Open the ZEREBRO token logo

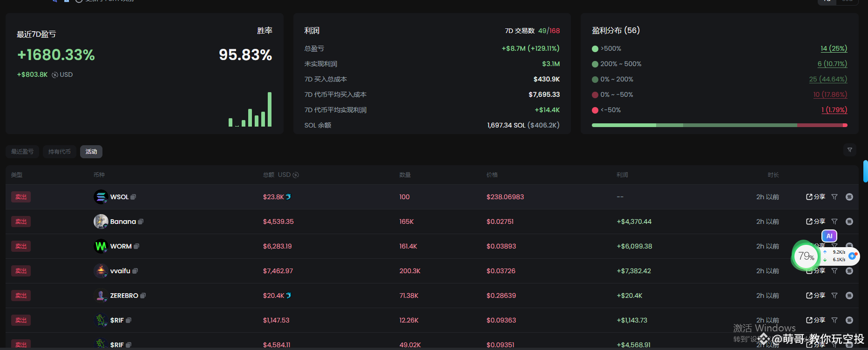click(x=101, y=296)
